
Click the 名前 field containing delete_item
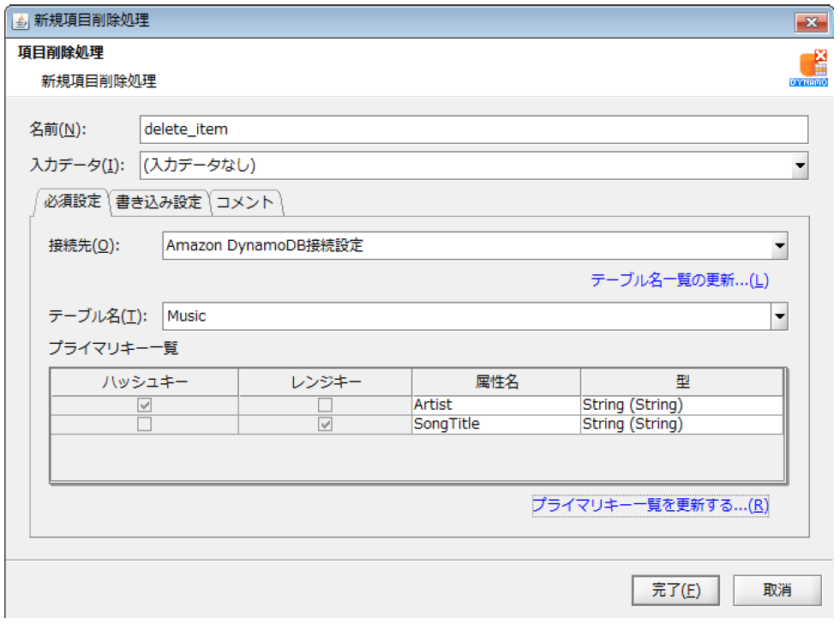pyautogui.click(x=473, y=129)
